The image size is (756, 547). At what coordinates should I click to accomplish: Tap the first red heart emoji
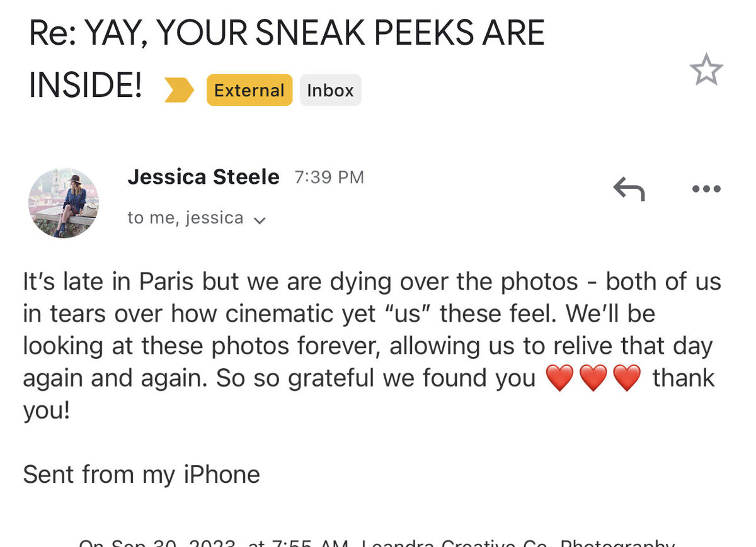coord(559,379)
